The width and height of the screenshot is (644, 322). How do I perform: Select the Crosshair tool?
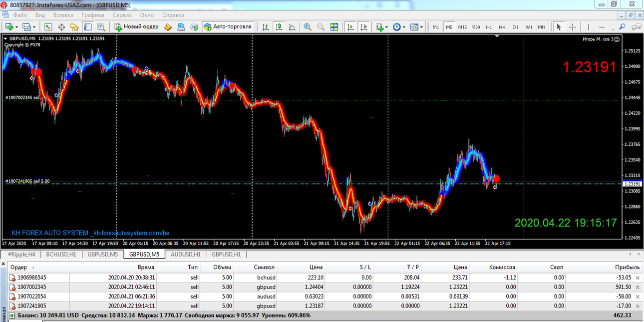pyautogui.click(x=573, y=27)
